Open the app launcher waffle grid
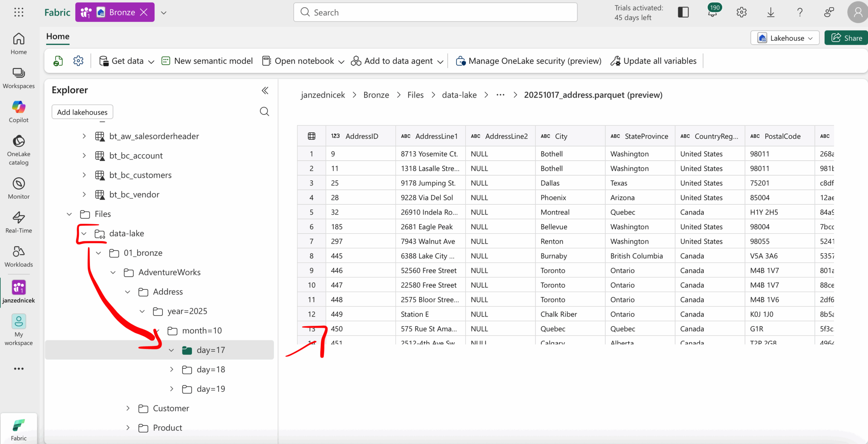Screen dimensions: 868x444 (x=19, y=12)
